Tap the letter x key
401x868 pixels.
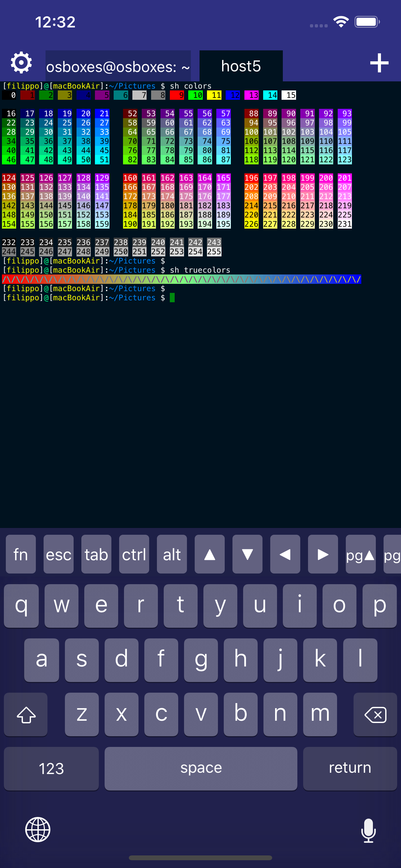pyautogui.click(x=121, y=714)
